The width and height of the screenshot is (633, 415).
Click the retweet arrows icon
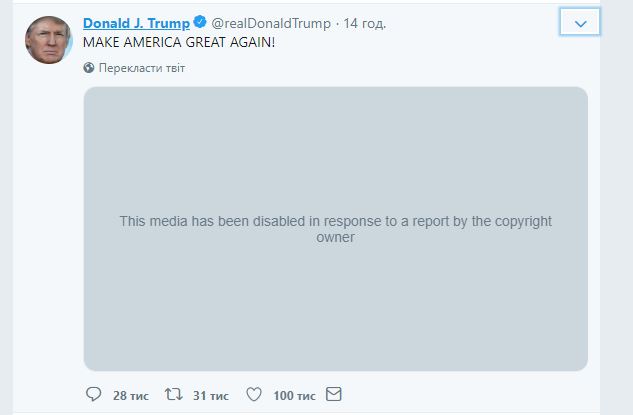[174, 395]
